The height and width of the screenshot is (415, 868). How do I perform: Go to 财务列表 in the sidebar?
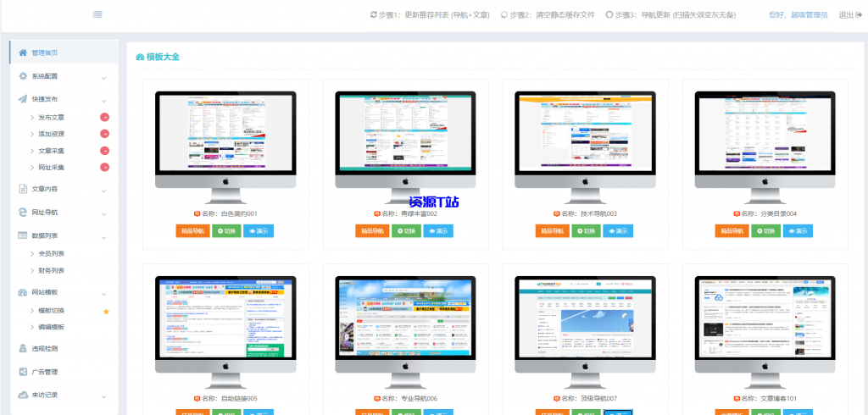51,270
